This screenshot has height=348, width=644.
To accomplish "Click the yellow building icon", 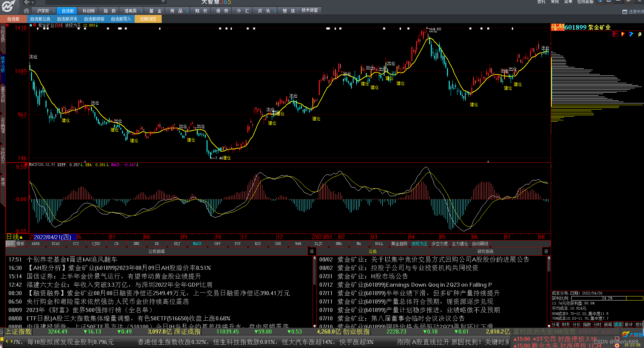I will click(640, 34).
